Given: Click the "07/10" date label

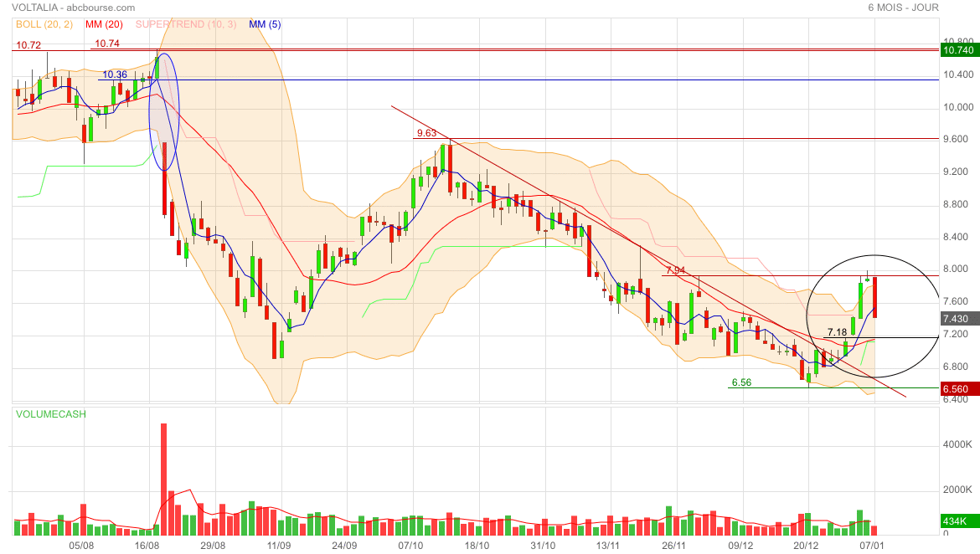Looking at the screenshot, I should (410, 546).
